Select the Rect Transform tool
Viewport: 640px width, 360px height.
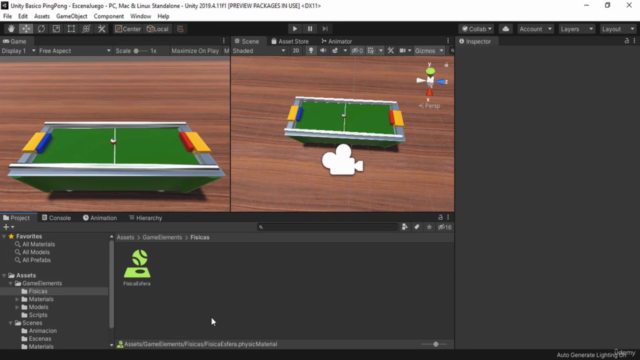click(x=71, y=29)
